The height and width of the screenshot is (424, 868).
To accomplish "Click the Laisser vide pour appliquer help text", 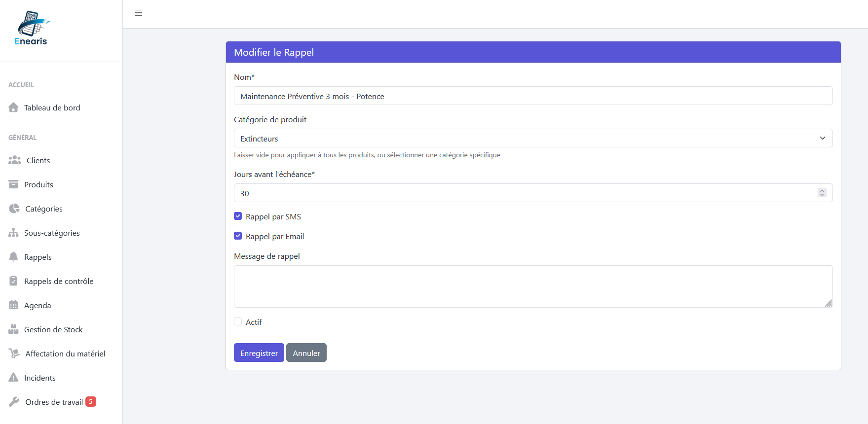I will click(x=367, y=155).
